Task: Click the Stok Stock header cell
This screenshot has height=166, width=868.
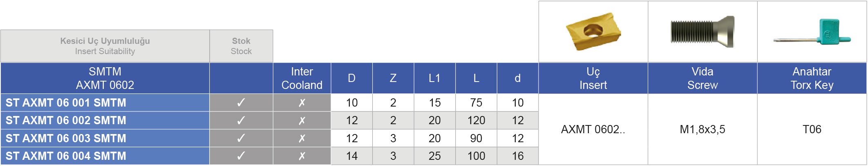Action: [x=241, y=46]
